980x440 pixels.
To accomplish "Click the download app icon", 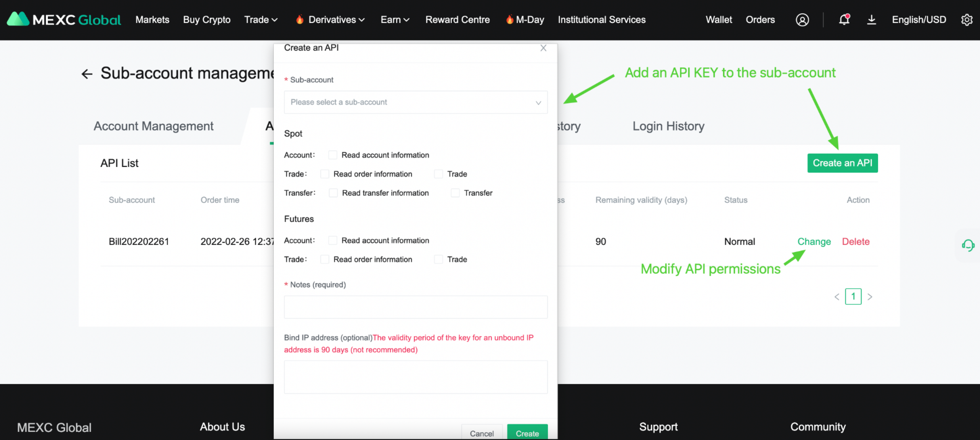I will 871,20.
